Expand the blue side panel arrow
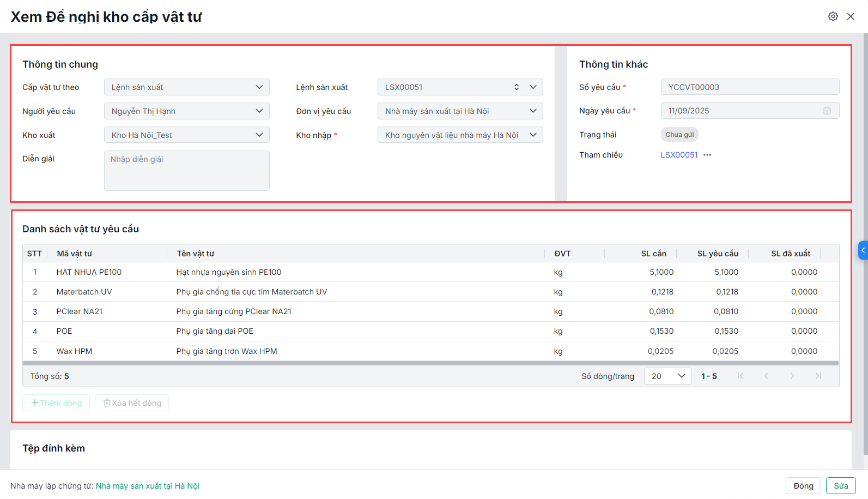The height and width of the screenshot is (499, 868). click(863, 250)
